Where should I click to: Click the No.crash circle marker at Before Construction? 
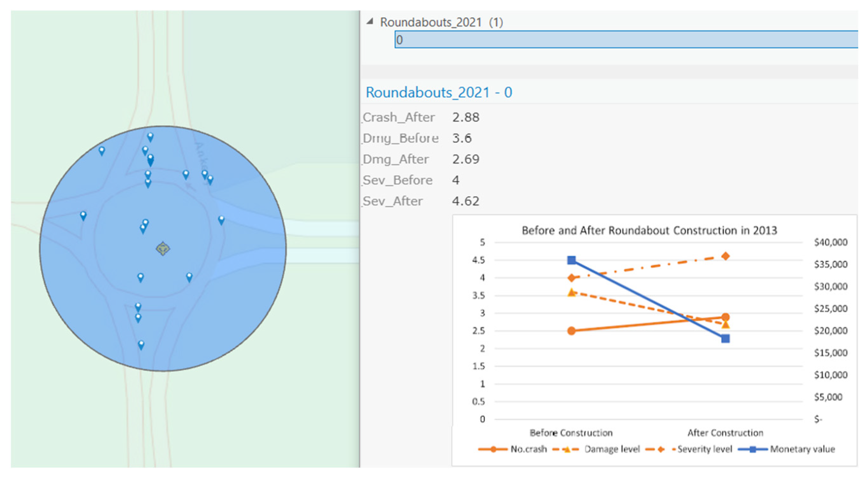(572, 331)
